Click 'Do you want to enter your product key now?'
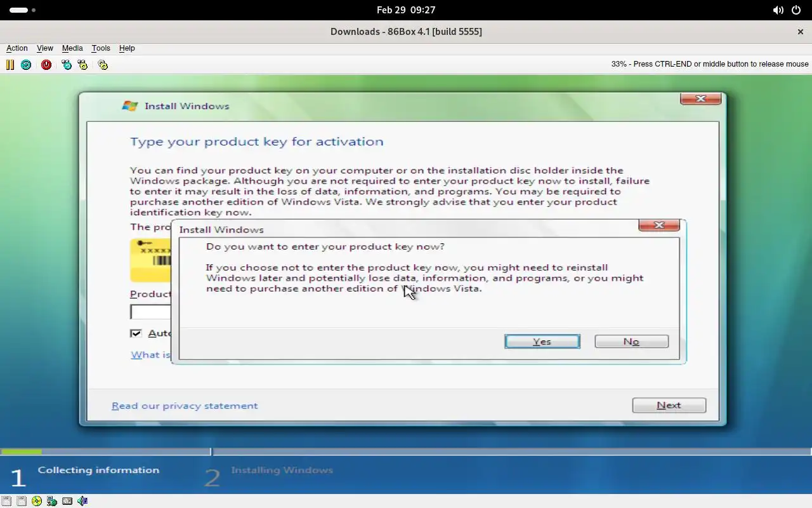 coord(325,246)
